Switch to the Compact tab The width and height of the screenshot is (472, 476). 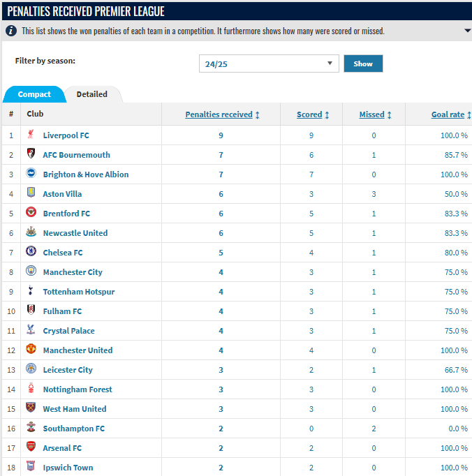tap(34, 94)
